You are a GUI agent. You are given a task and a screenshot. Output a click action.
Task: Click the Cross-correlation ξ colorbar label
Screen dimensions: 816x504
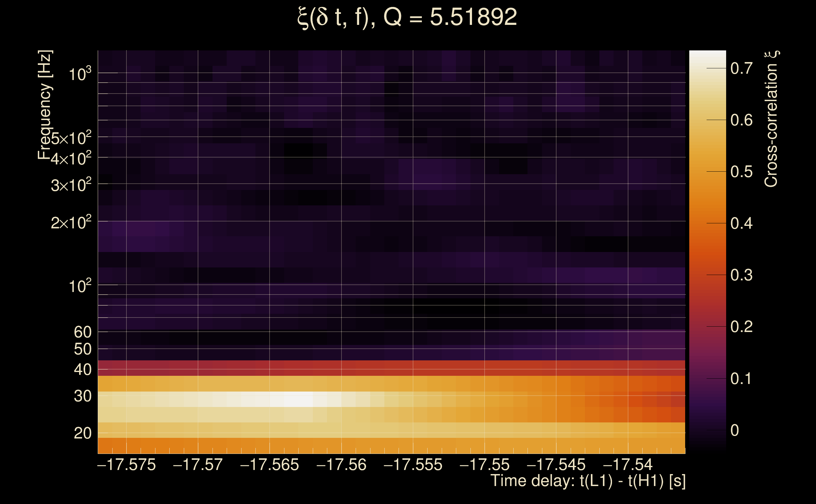771,119
